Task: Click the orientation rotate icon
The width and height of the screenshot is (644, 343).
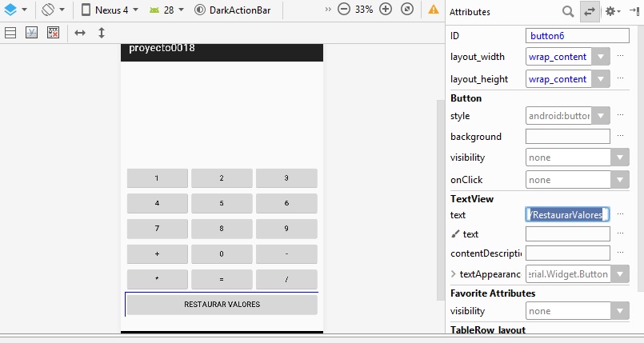Action: pyautogui.click(x=49, y=10)
